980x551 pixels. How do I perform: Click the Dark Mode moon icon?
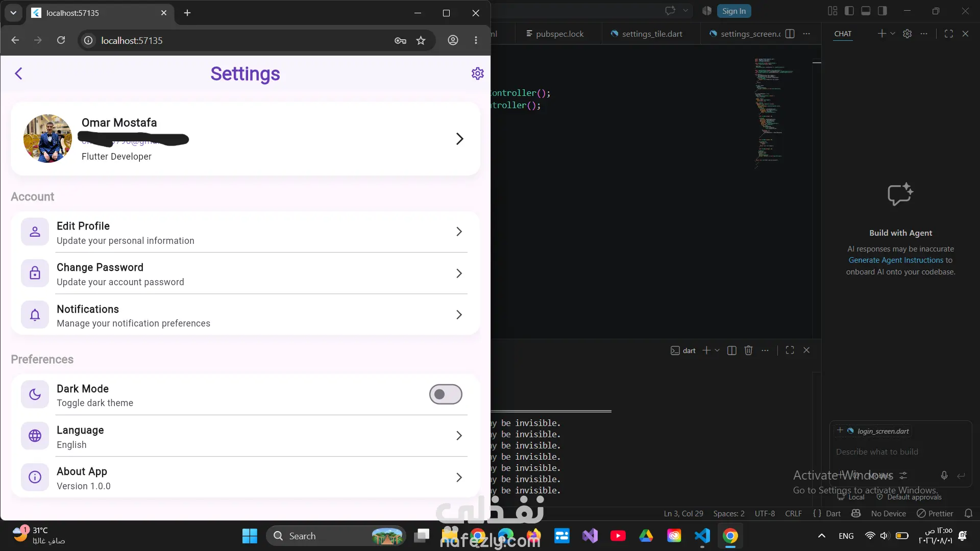coord(35,394)
